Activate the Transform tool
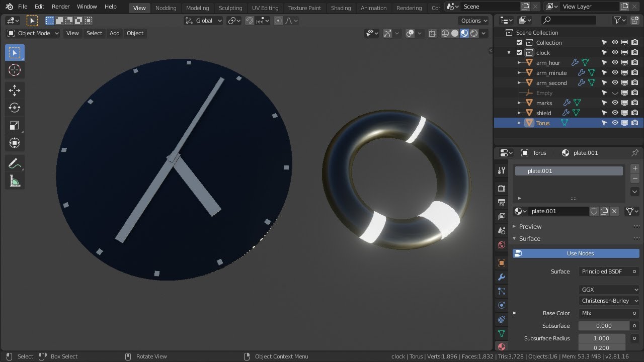The width and height of the screenshot is (644, 362). [15, 143]
